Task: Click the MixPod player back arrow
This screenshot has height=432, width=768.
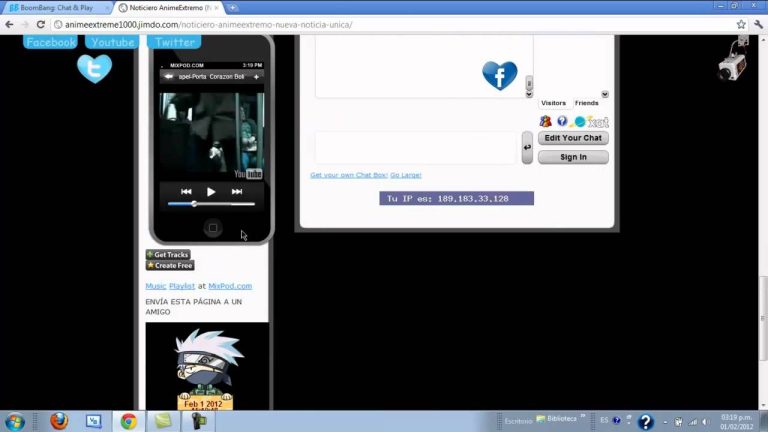Action: click(168, 76)
